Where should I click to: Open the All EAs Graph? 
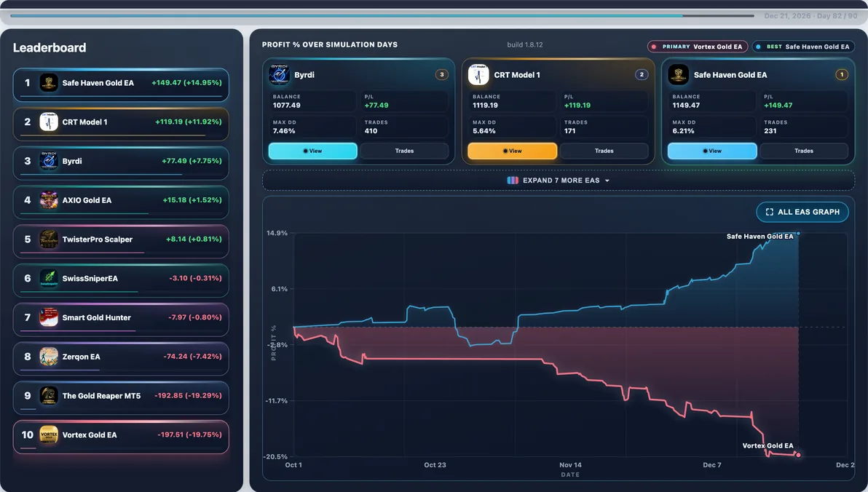[802, 212]
